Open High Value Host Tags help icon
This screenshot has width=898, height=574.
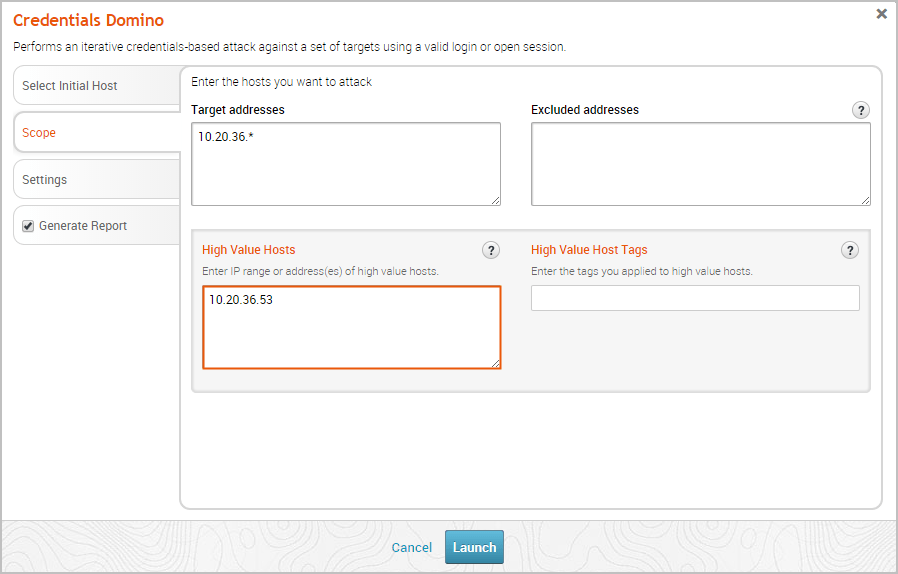850,250
